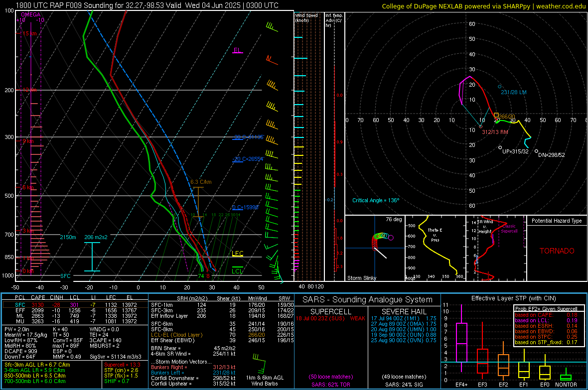Click the Storm Slinky colored circles
Image resolution: width=588 pixels, height=390 pixels.
click(382, 241)
